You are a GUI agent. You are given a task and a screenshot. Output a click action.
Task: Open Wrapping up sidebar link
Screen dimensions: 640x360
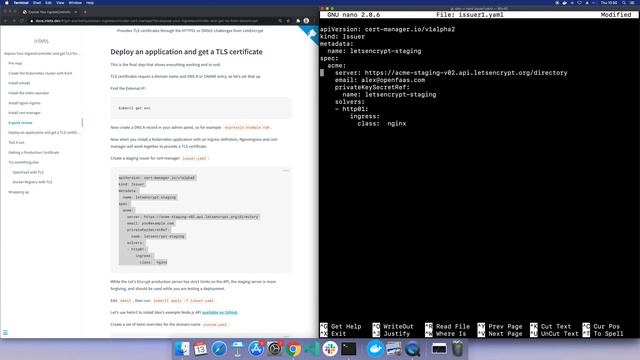coord(19,192)
